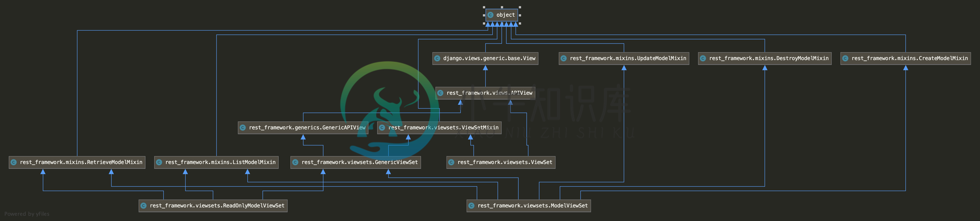Select rest_framework.viewsets.ModelViewSet text
The height and width of the screenshot is (221, 980).
[533, 206]
